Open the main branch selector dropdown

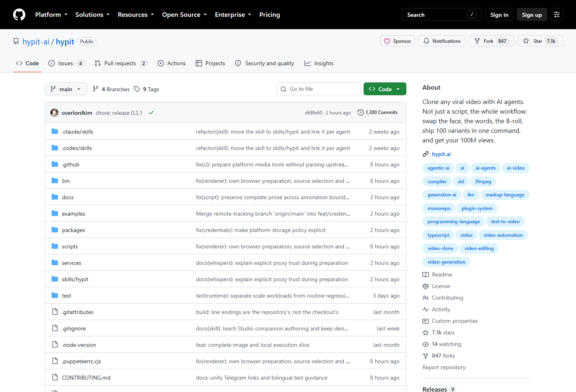[x=66, y=89]
